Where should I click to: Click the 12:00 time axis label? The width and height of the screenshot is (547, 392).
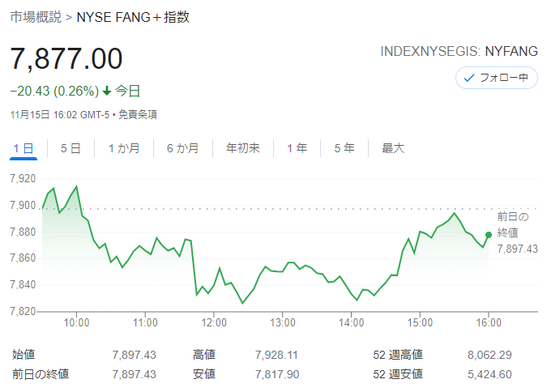[x=214, y=322]
